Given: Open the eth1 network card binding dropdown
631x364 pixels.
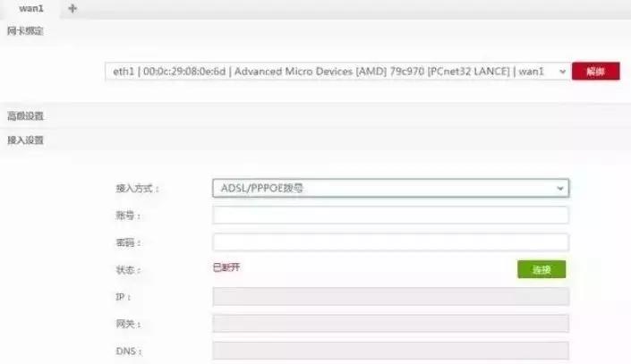Looking at the screenshot, I should [337, 72].
